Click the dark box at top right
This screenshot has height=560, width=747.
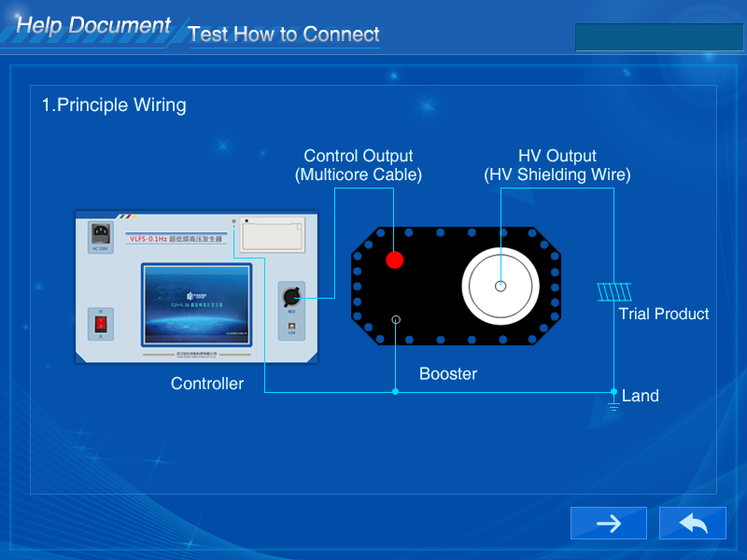[658, 36]
